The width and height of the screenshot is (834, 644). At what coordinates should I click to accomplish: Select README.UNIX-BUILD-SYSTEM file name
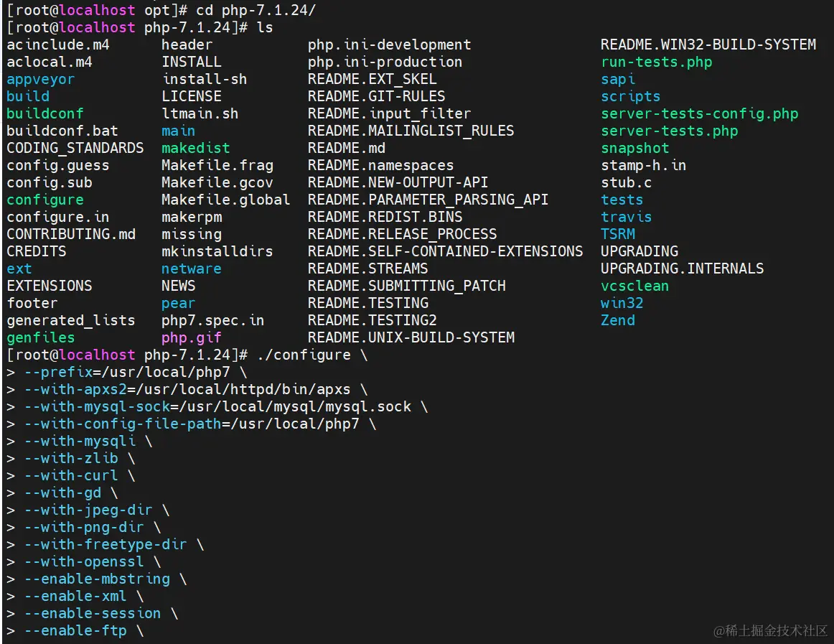pos(411,337)
